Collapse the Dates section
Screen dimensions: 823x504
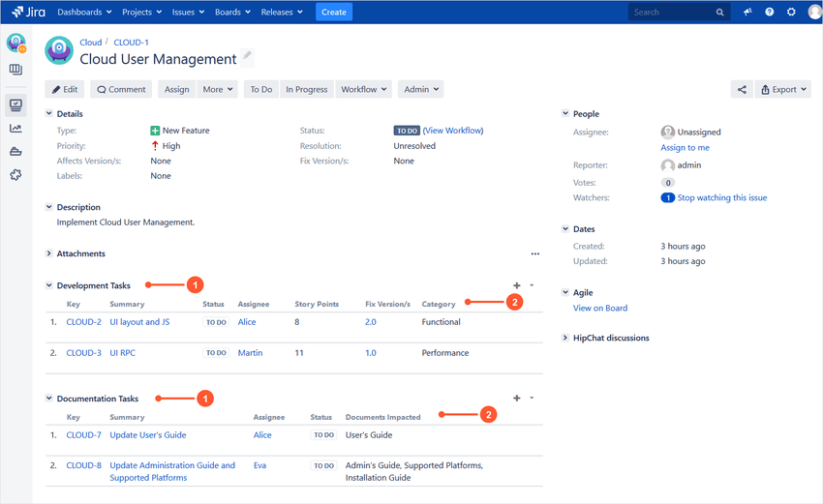tap(565, 228)
